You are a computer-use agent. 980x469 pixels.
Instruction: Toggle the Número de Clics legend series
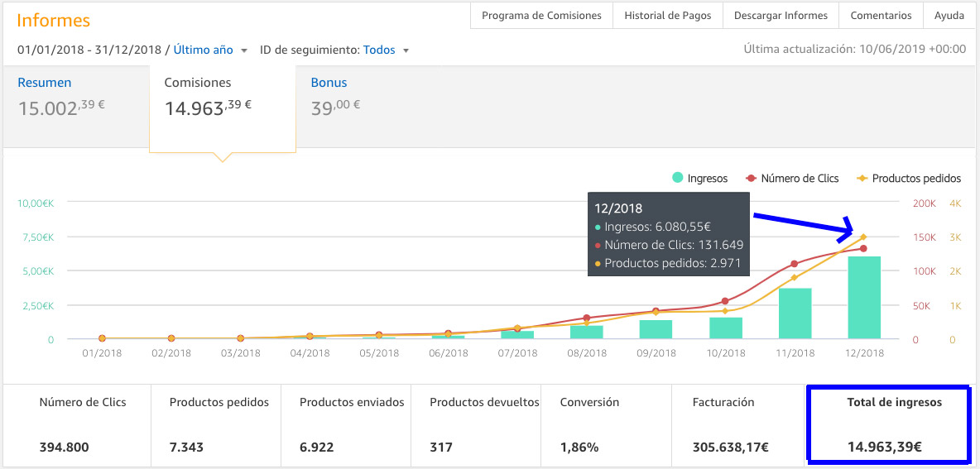click(792, 178)
